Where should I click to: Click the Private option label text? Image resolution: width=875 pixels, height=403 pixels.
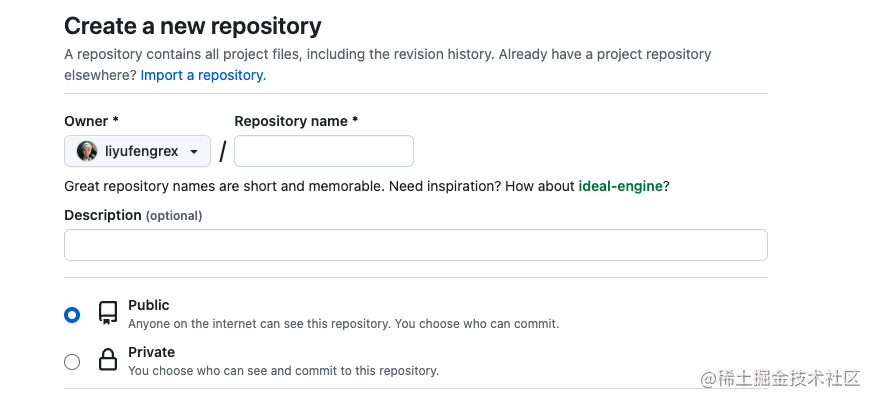click(151, 352)
